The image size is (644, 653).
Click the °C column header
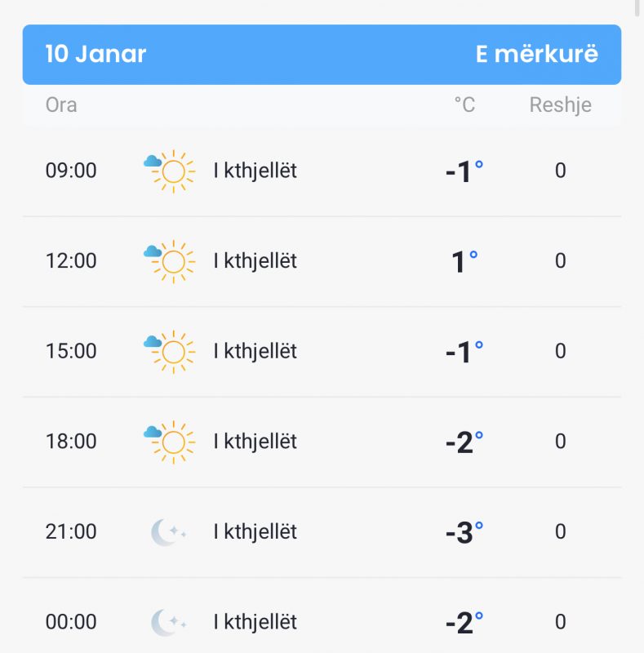pos(464,105)
